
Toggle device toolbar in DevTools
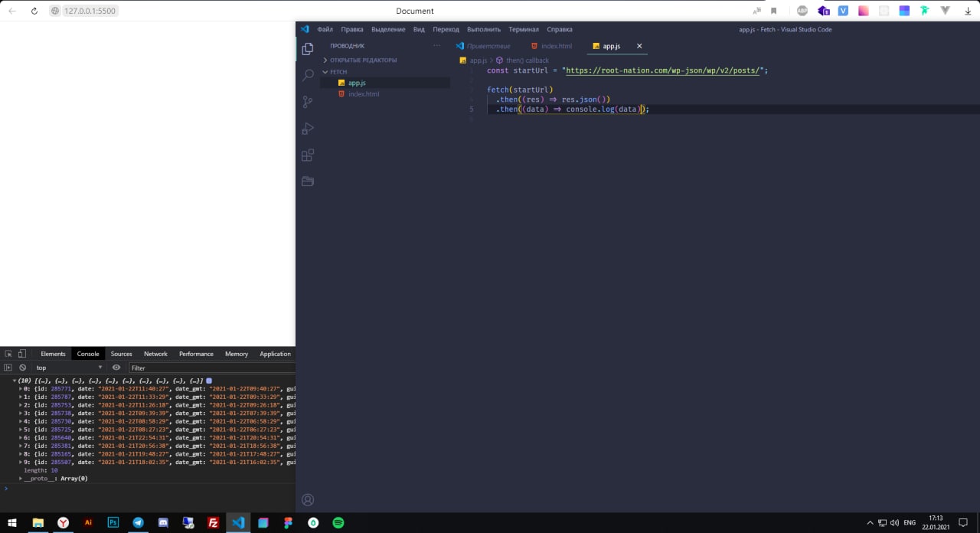click(x=22, y=354)
